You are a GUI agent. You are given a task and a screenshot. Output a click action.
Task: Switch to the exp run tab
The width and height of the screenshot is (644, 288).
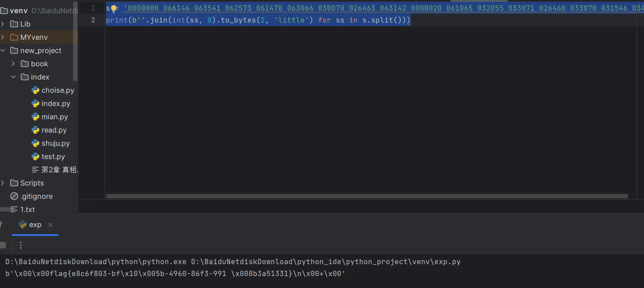coord(35,225)
